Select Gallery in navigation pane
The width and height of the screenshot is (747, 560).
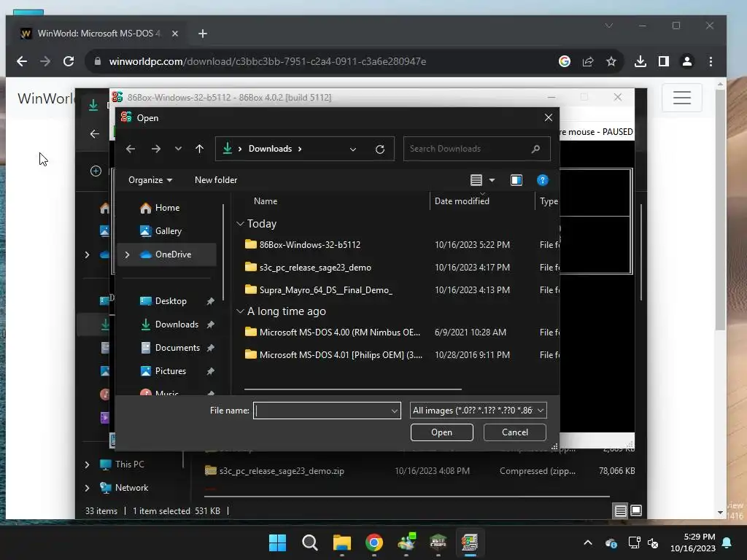coord(169,231)
